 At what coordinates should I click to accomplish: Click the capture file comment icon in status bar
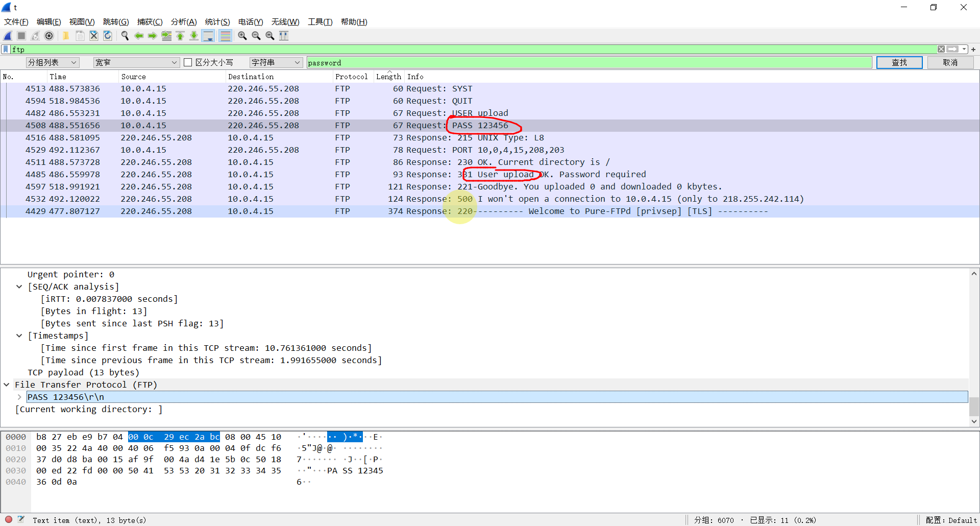(x=21, y=519)
